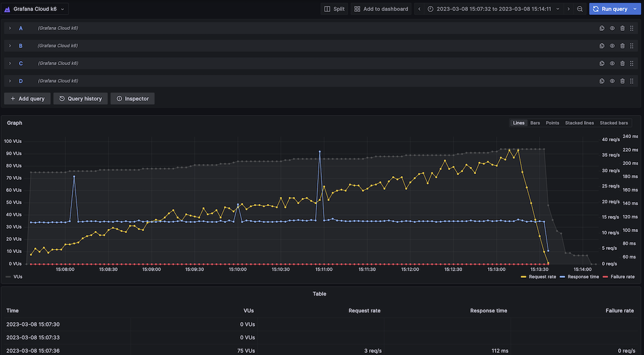Open the Run query mode dropdown arrow
644x355 pixels.
[634, 9]
